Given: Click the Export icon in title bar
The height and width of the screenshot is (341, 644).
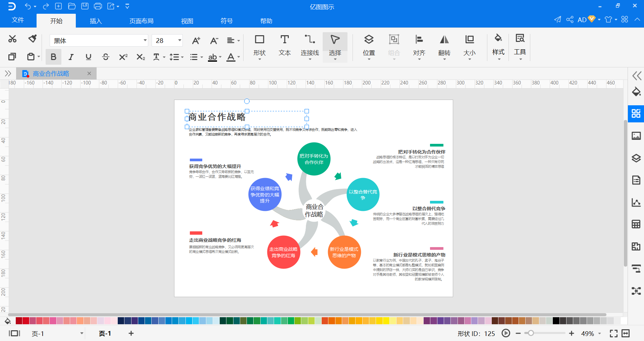Looking at the screenshot, I should (x=111, y=6).
